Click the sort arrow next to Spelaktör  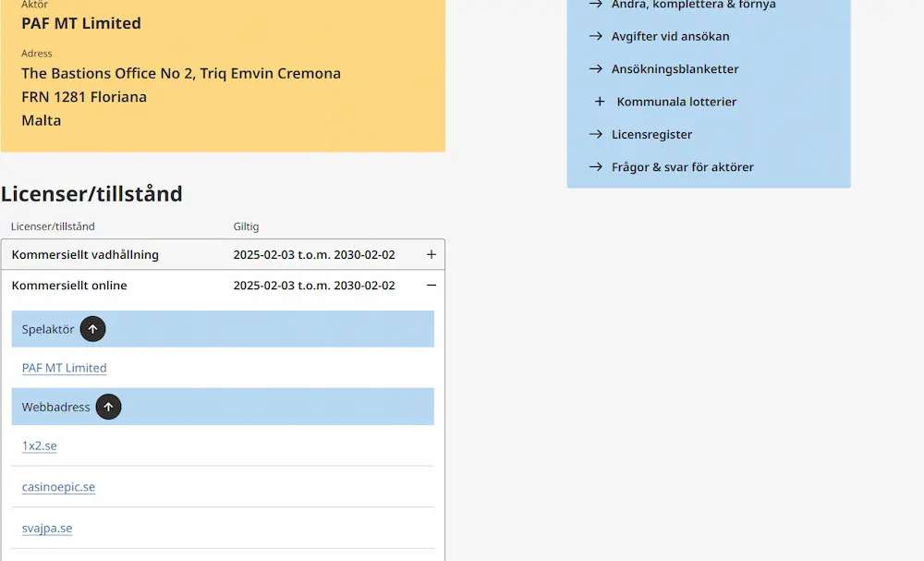(x=92, y=329)
